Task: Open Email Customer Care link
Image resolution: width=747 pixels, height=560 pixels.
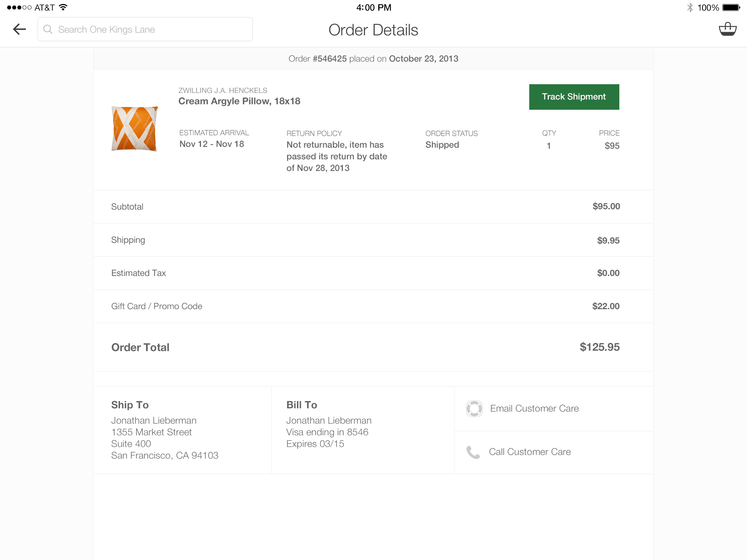Action: (534, 408)
